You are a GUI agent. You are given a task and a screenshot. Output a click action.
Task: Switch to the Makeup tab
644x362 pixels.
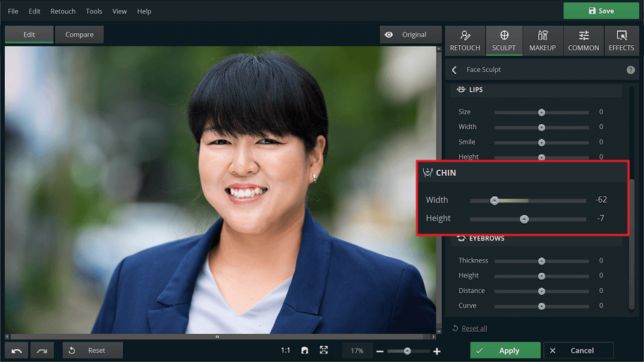click(x=542, y=40)
